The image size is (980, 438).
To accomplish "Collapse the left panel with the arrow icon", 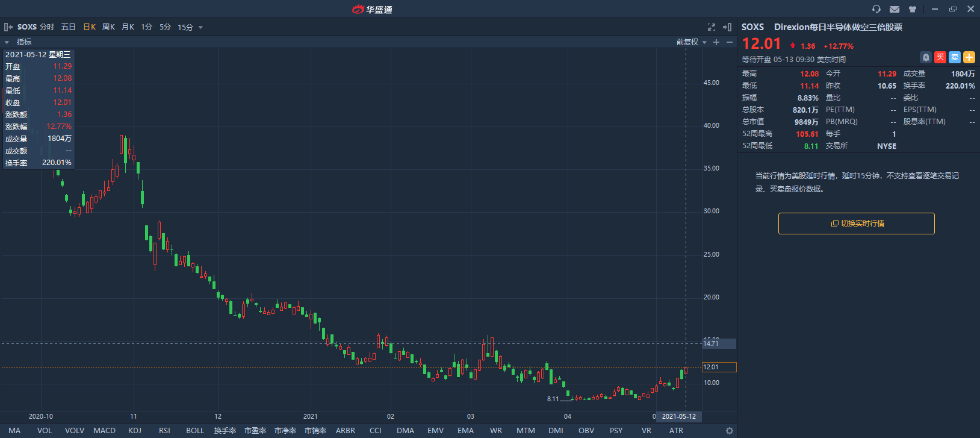I will point(8,27).
